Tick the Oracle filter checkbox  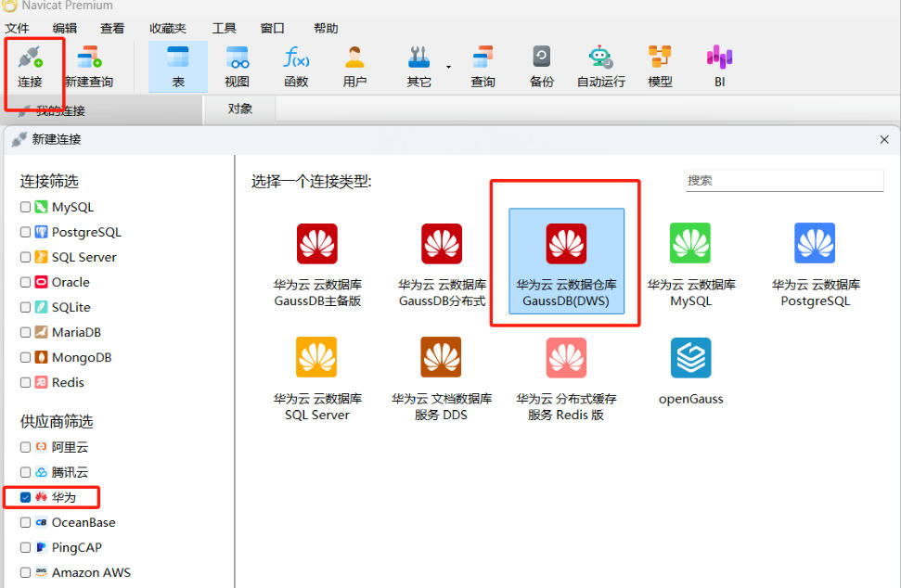coord(25,282)
